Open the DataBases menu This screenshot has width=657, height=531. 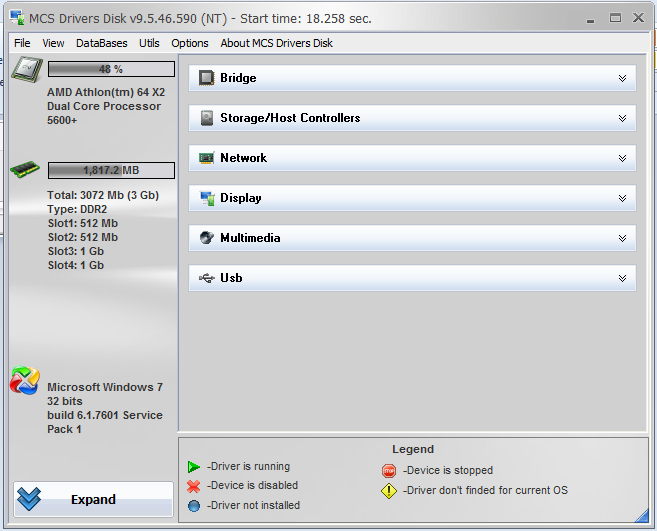click(101, 43)
